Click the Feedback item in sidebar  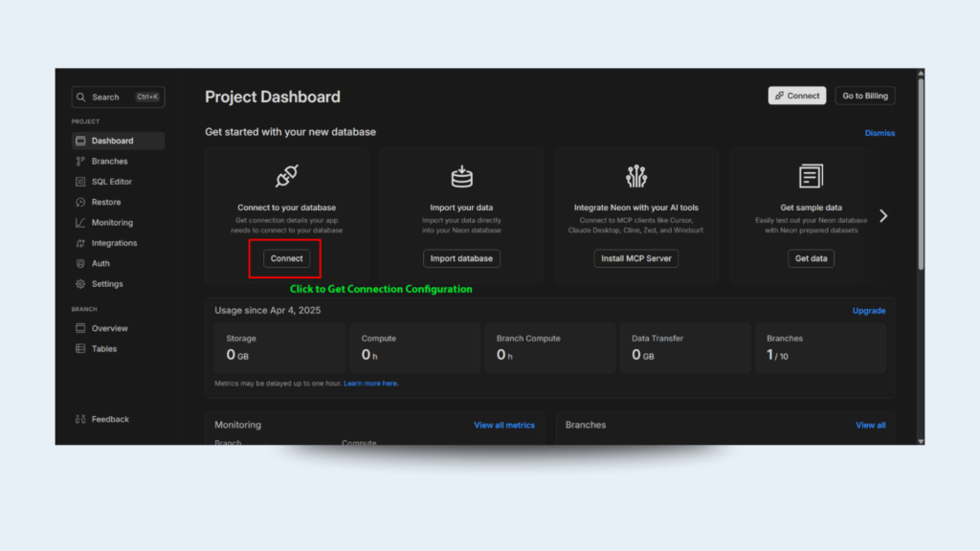pos(109,419)
